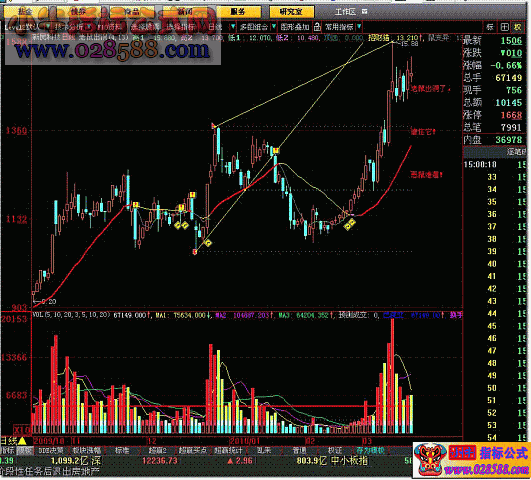This screenshot has height=480, width=531.
Task: Select the 标准 bottom tab
Action: point(122,451)
